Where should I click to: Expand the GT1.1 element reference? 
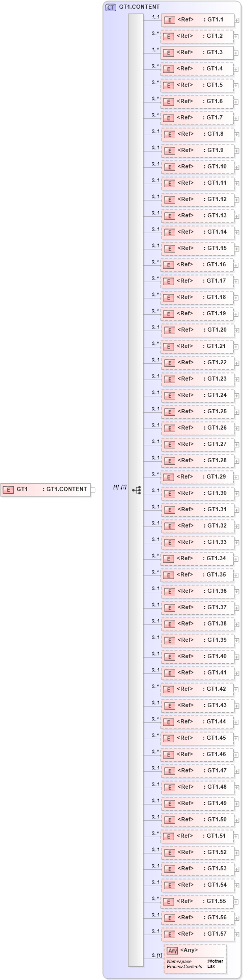tap(236, 20)
